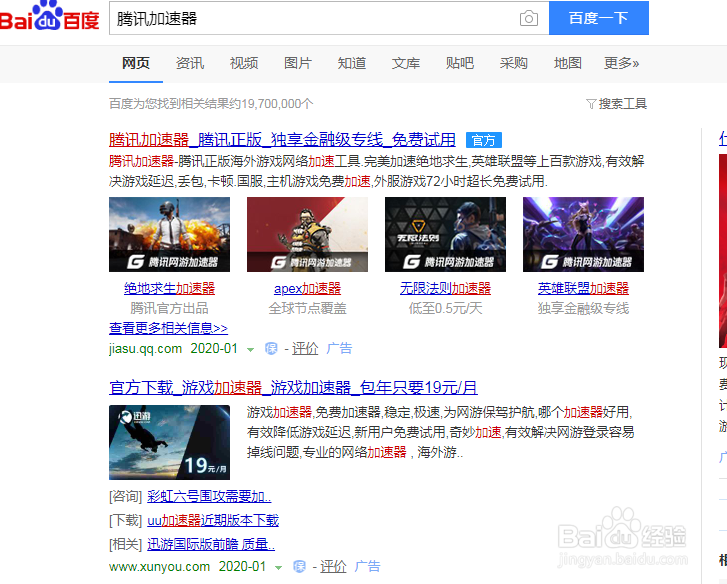Open uu加速器近期版本下载 link

(x=213, y=521)
